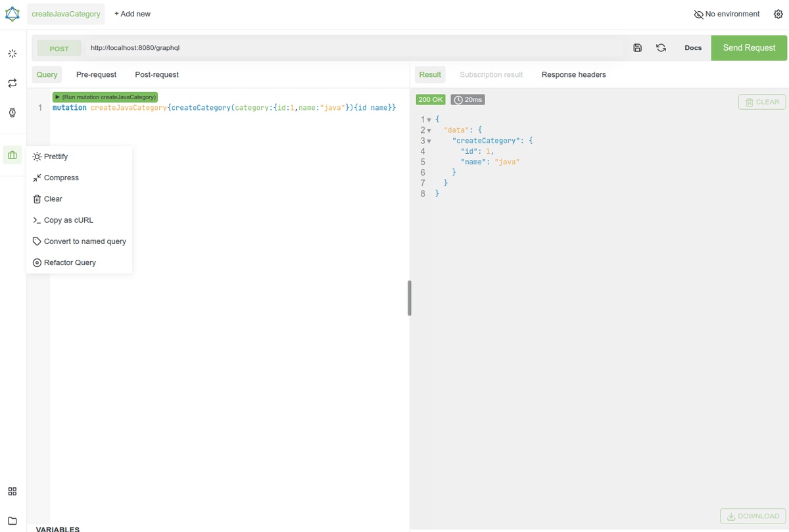This screenshot has width=789, height=532.
Task: Click the No environment toggle
Action: (726, 14)
